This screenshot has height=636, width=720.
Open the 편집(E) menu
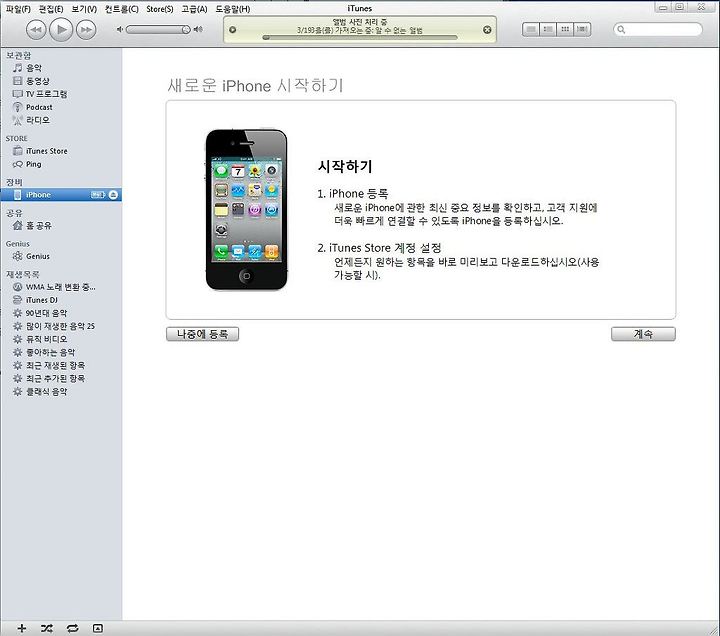click(51, 9)
